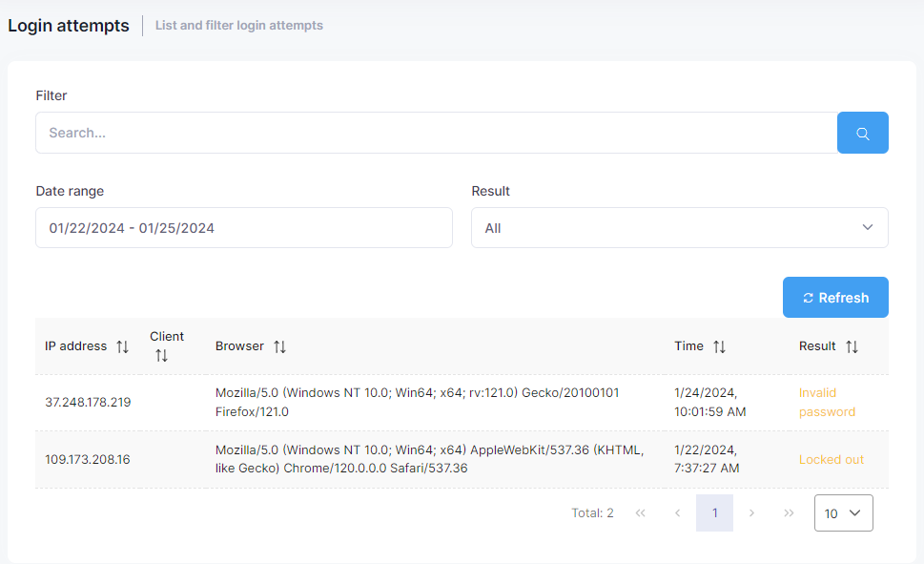
Task: Click the Browser column header label
Action: click(x=239, y=346)
